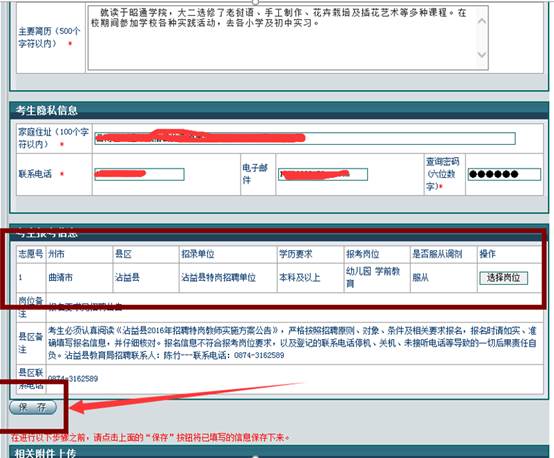554x458 pixels.
Task: Click the 家庭住址 address input field
Action: [305, 138]
